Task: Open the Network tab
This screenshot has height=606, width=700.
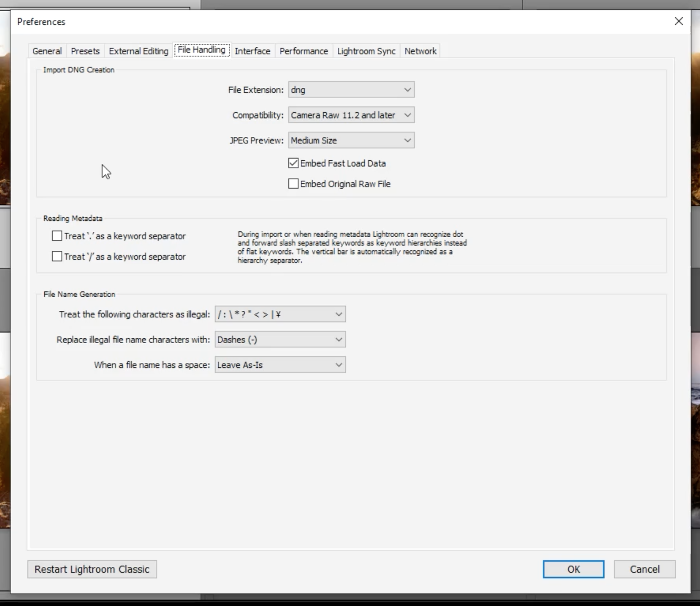Action: (420, 51)
